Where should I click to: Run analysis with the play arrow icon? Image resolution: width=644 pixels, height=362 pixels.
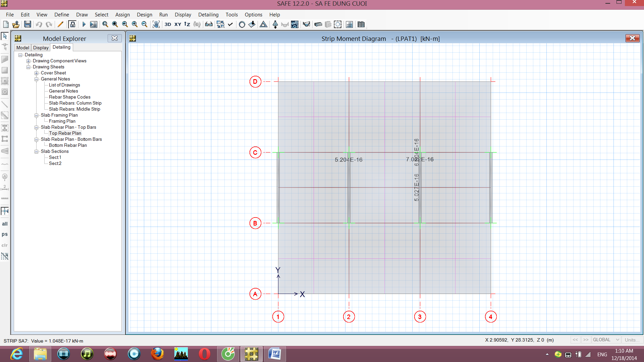point(84,24)
